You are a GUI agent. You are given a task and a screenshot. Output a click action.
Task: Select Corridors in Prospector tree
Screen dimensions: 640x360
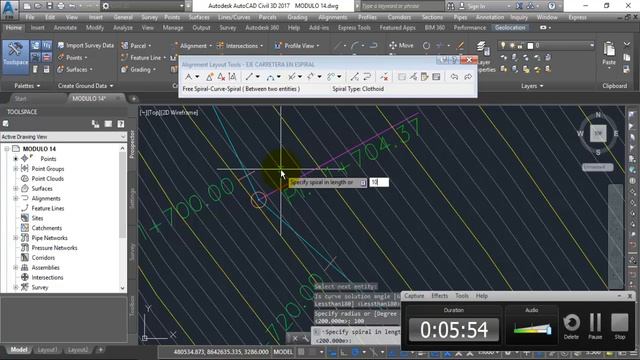(x=43, y=258)
